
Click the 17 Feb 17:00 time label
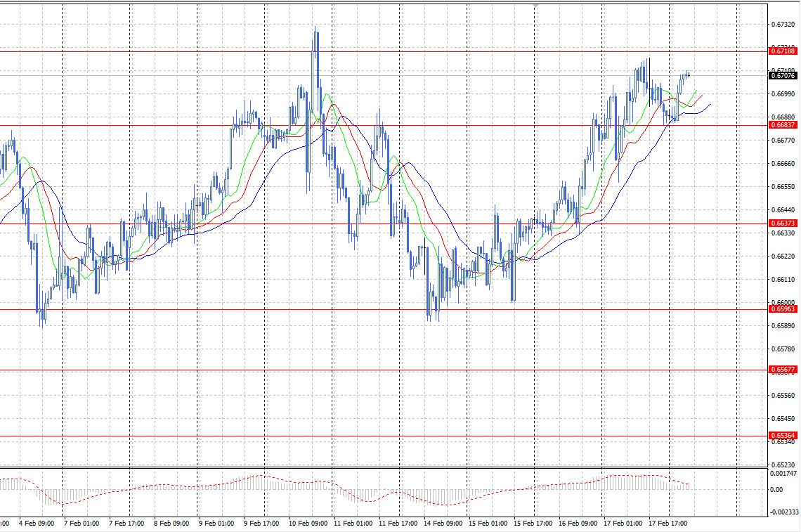click(x=667, y=524)
